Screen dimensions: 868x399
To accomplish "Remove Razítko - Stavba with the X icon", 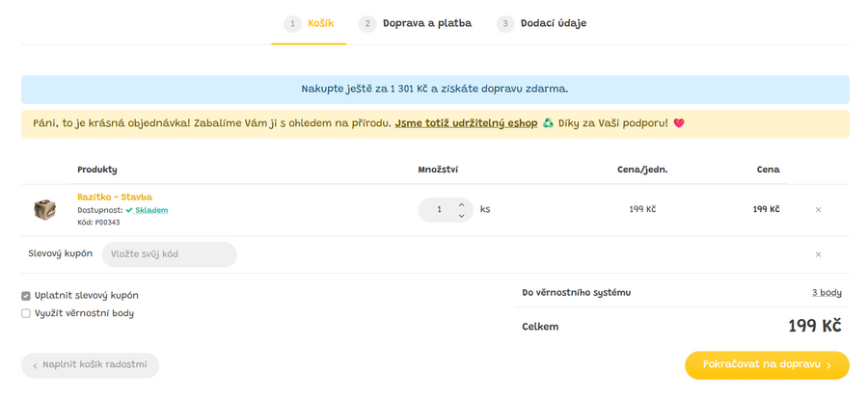I will pyautogui.click(x=818, y=209).
